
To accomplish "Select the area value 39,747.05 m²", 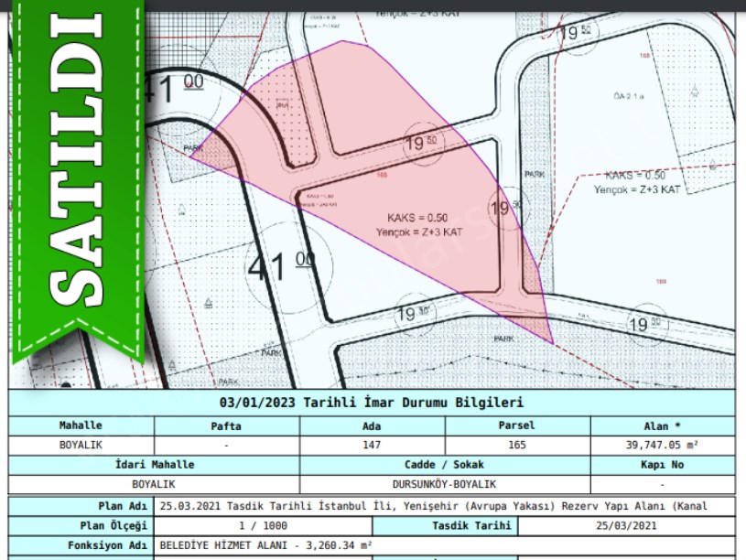I will coord(663,445).
